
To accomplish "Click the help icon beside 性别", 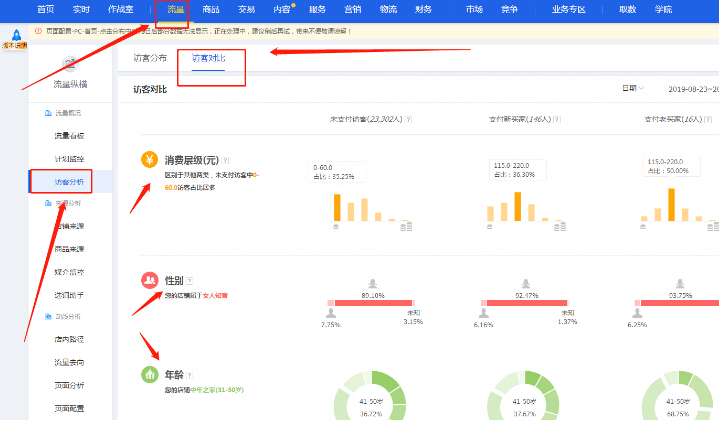I will click(189, 281).
